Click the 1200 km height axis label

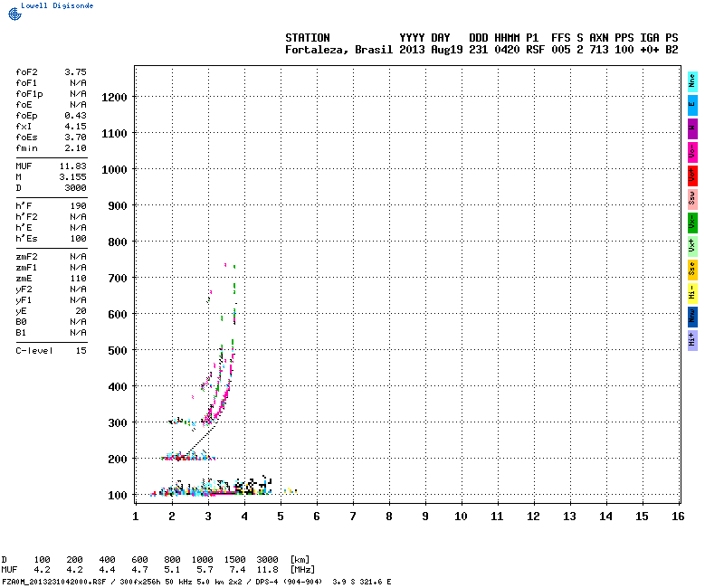click(114, 98)
